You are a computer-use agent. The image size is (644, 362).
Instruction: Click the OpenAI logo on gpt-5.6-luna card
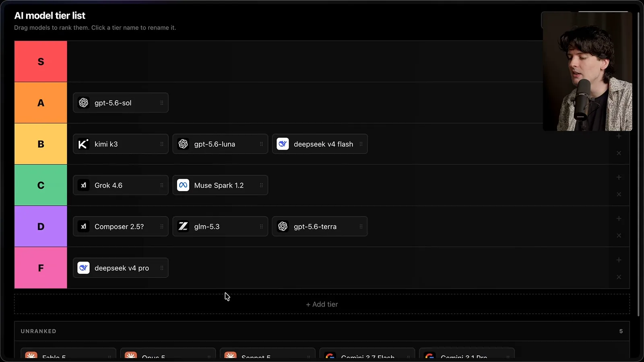(183, 144)
